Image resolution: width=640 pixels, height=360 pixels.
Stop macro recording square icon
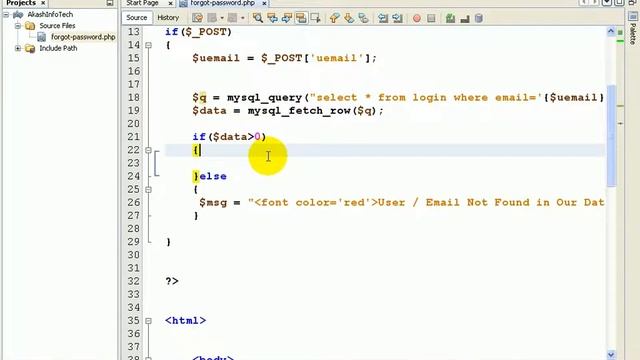pyautogui.click(x=431, y=18)
